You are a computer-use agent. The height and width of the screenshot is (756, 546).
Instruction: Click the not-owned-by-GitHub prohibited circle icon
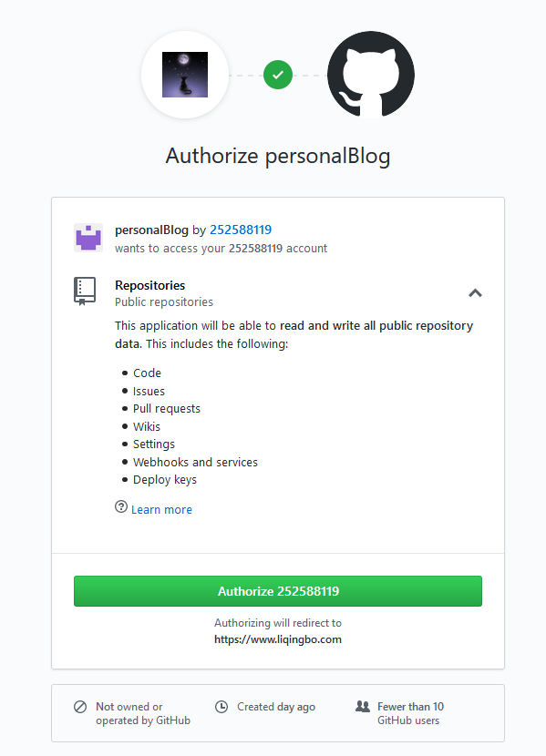[80, 707]
